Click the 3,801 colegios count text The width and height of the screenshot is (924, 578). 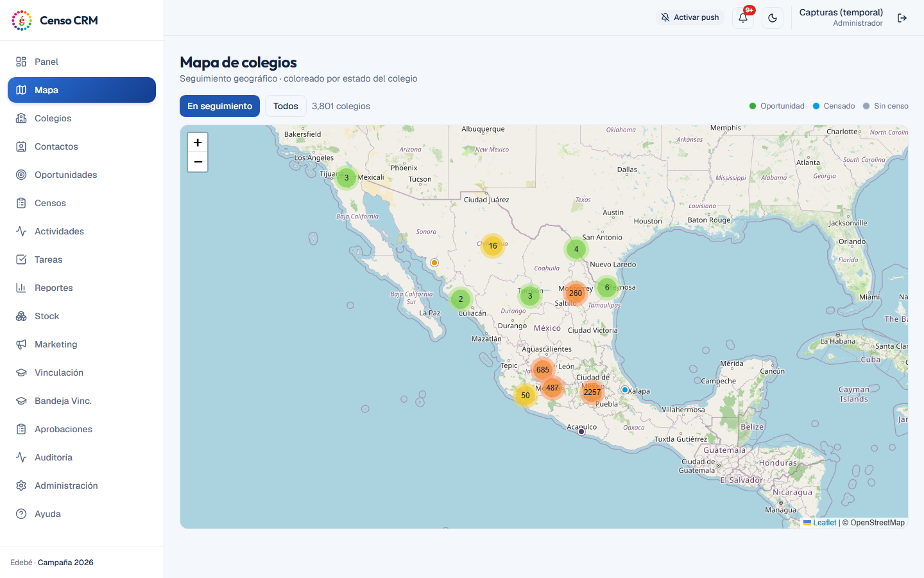(341, 106)
